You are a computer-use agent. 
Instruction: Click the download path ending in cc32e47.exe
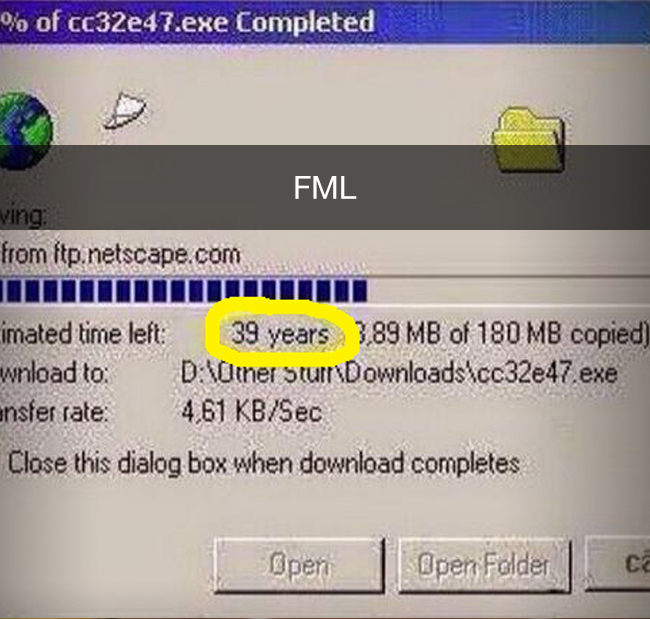(x=399, y=373)
